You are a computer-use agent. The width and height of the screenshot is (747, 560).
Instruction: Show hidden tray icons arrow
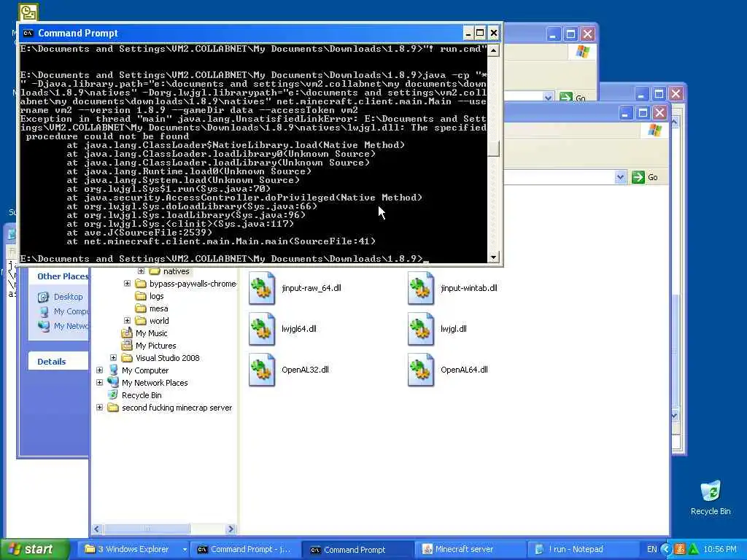pos(666,549)
